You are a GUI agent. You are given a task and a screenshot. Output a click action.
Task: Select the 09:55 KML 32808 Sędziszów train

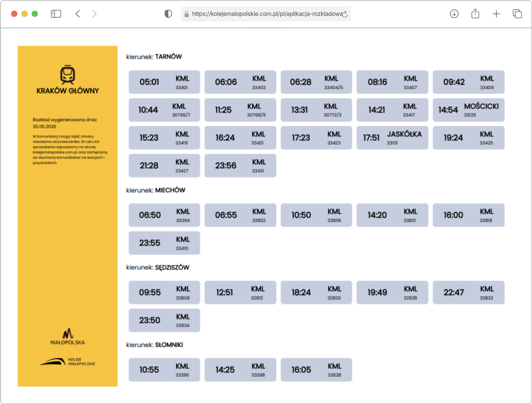(164, 293)
